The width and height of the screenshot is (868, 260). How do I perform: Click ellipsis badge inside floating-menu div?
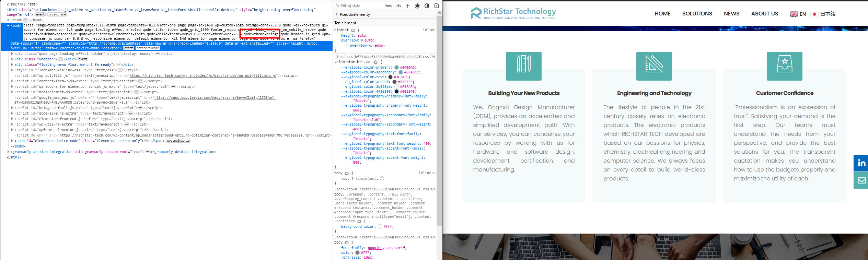point(118,64)
